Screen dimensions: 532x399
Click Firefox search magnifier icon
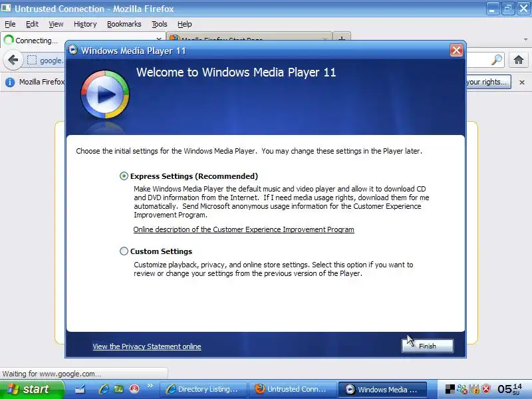(497, 60)
